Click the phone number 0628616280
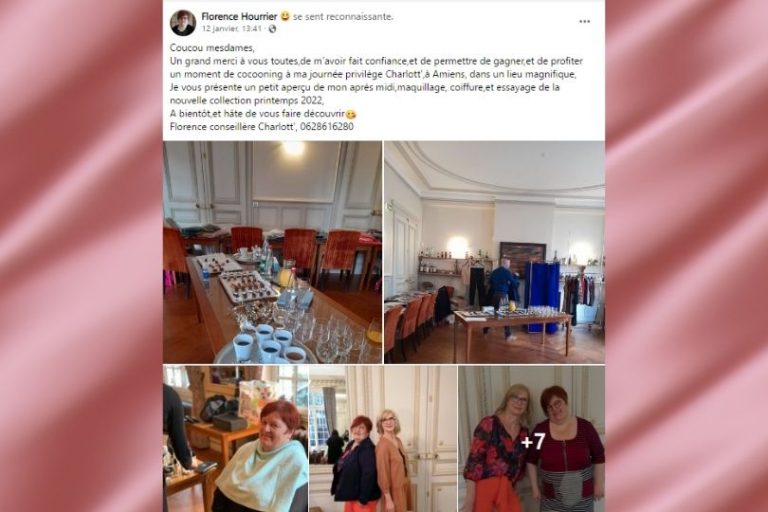 coord(327,126)
